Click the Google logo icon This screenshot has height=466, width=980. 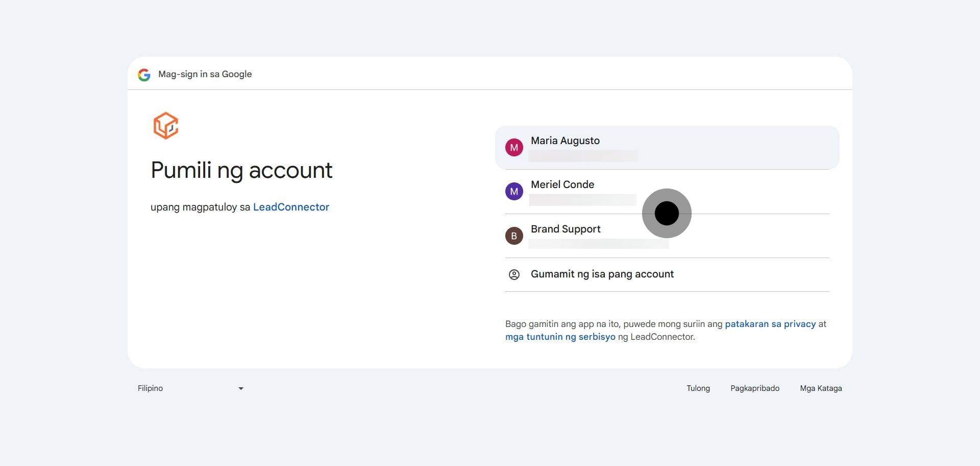(x=144, y=75)
